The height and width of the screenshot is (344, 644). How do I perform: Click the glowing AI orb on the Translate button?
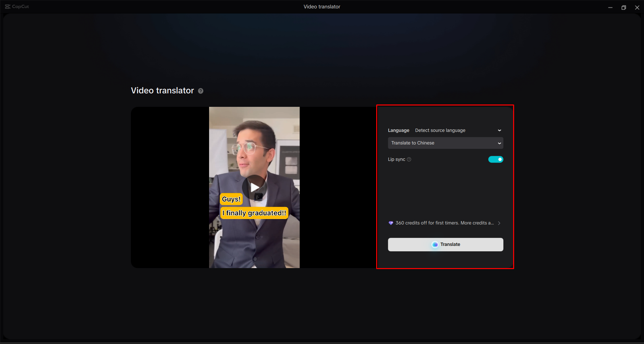(435, 245)
